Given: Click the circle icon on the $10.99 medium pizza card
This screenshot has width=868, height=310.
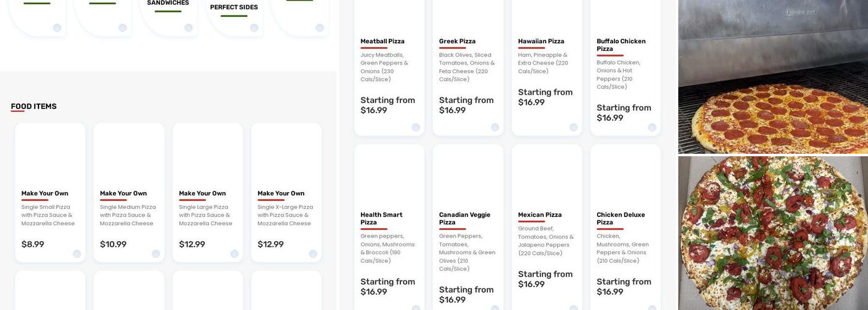Looking at the screenshot, I should 156,254.
